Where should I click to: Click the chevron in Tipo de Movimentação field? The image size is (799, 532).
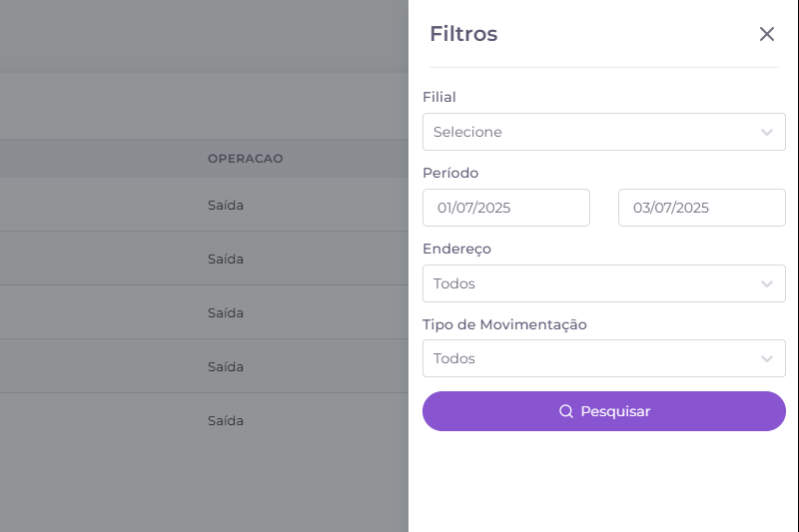tap(766, 358)
